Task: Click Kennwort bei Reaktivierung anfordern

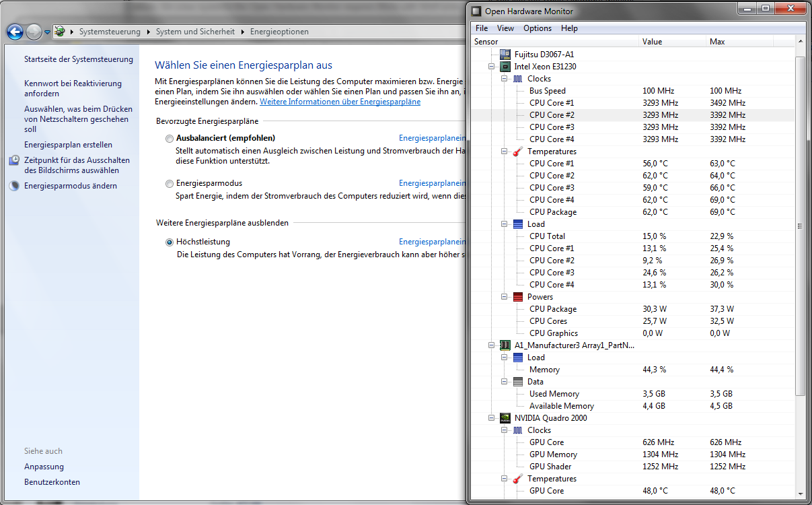Action: pos(73,88)
